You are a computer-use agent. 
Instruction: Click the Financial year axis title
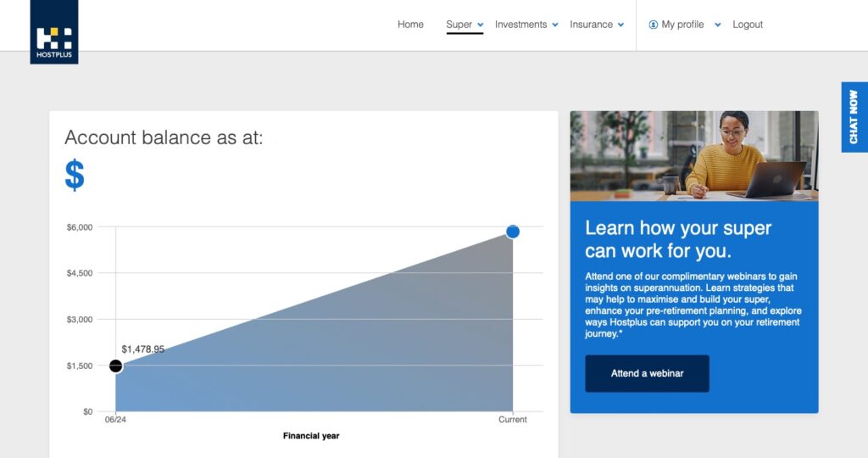(311, 436)
